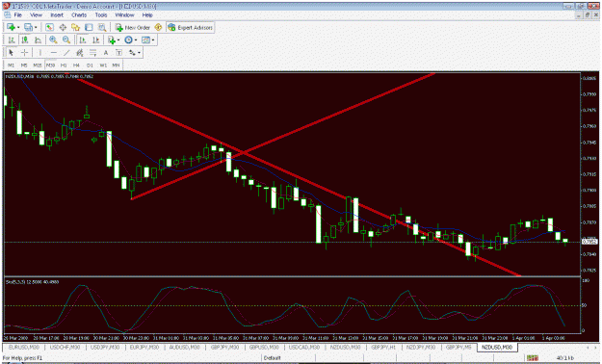Viewport: 602px width, 364px height.
Task: Click the Periods clock icon
Action: click(x=128, y=39)
